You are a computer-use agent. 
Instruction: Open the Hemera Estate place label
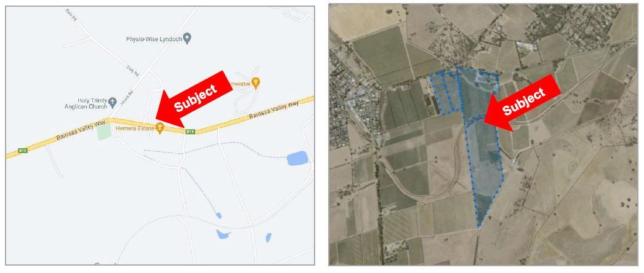[x=134, y=129]
